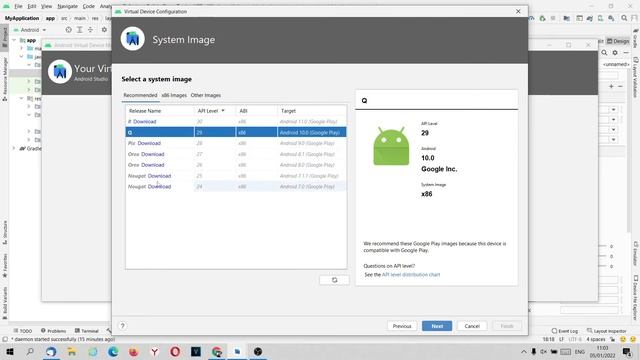Cancel the Virtual Device Configuration dialog
This screenshot has width=640, height=360.
click(x=472, y=326)
